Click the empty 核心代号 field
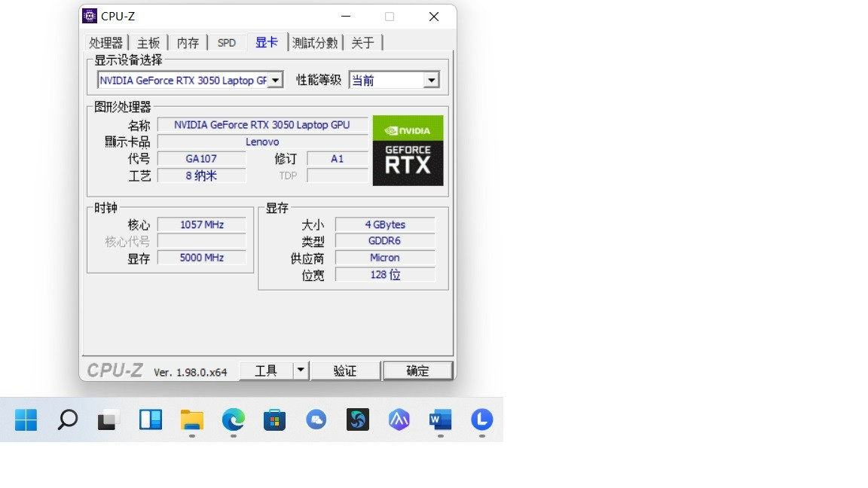 [x=201, y=241]
